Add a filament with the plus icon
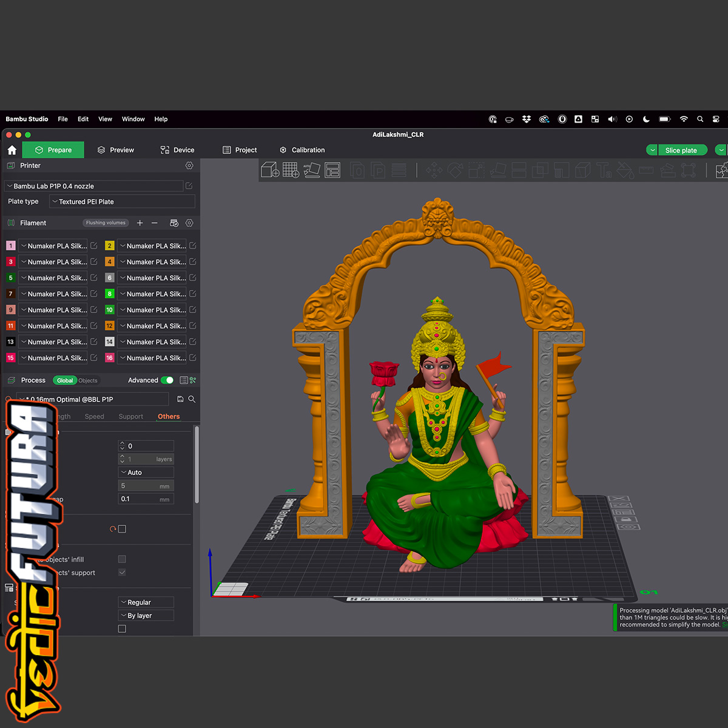 tap(140, 223)
